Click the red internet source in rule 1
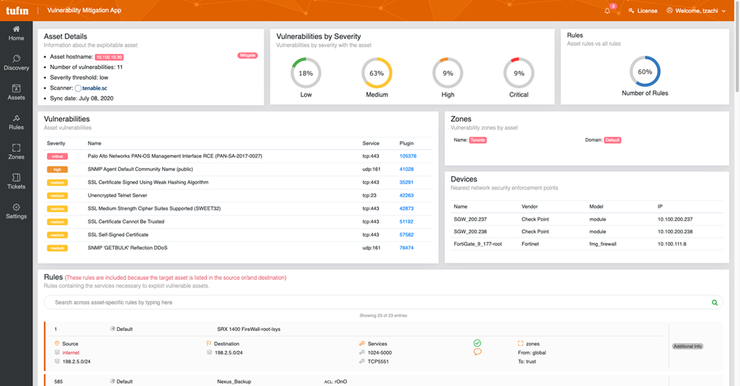This screenshot has height=386, width=740. (71, 352)
